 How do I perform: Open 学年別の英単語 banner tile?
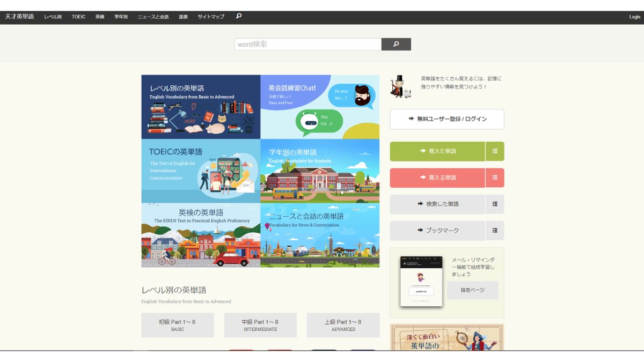[320, 171]
